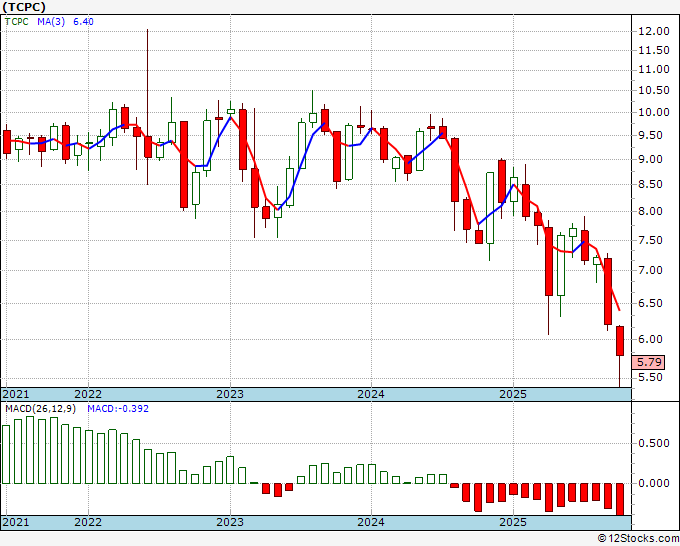Image resolution: width=680 pixels, height=546 pixels.
Task: Click 2021 on the MACD panel timeline
Action: (x=16, y=522)
